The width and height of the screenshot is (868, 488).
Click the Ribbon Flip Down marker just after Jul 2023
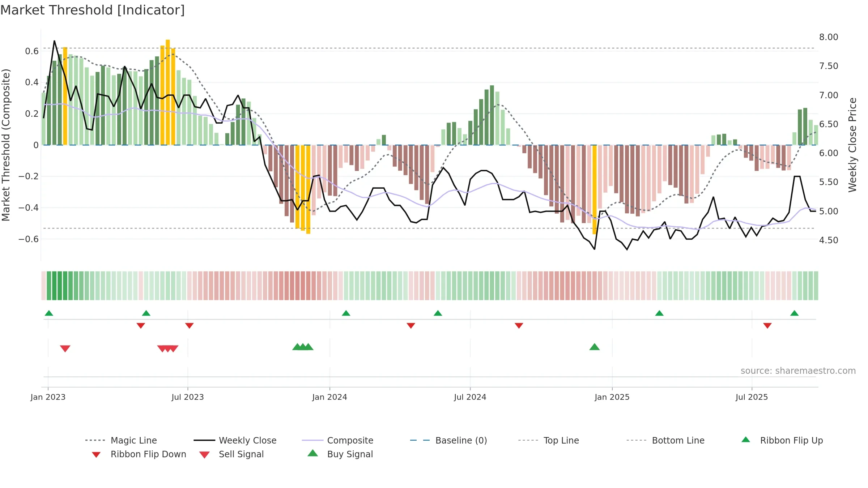click(190, 326)
